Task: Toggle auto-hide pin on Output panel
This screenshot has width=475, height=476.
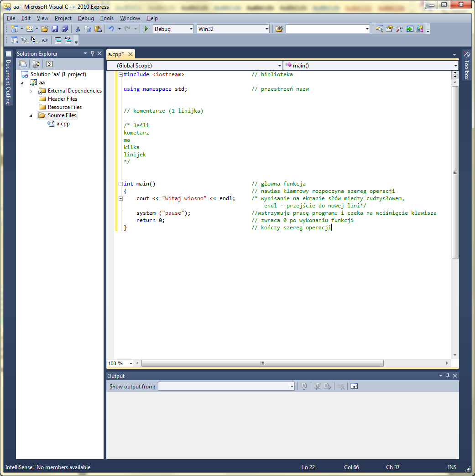Action: tap(448, 376)
